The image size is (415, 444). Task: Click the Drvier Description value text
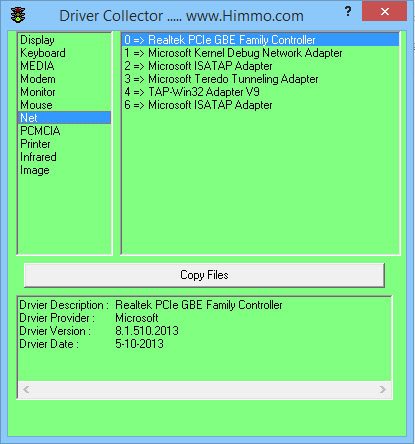click(199, 305)
